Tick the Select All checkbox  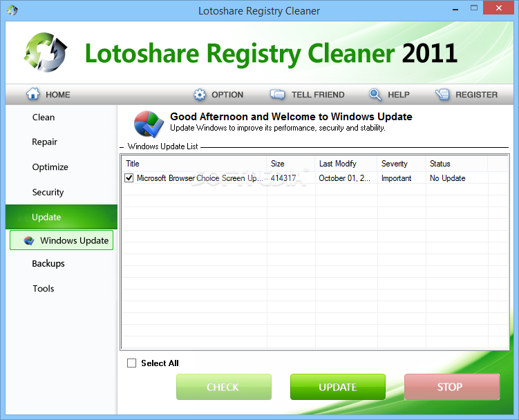(132, 363)
